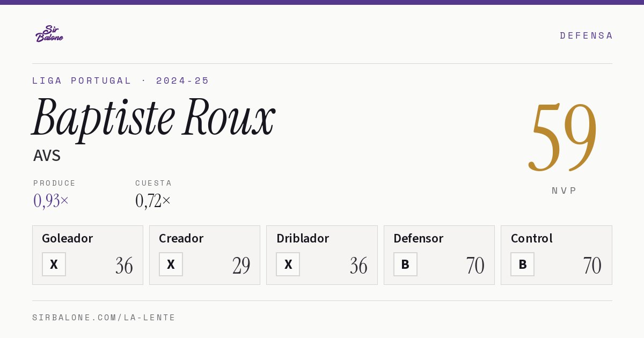Click the Driblador card title
The width and height of the screenshot is (644, 338).
(x=303, y=238)
